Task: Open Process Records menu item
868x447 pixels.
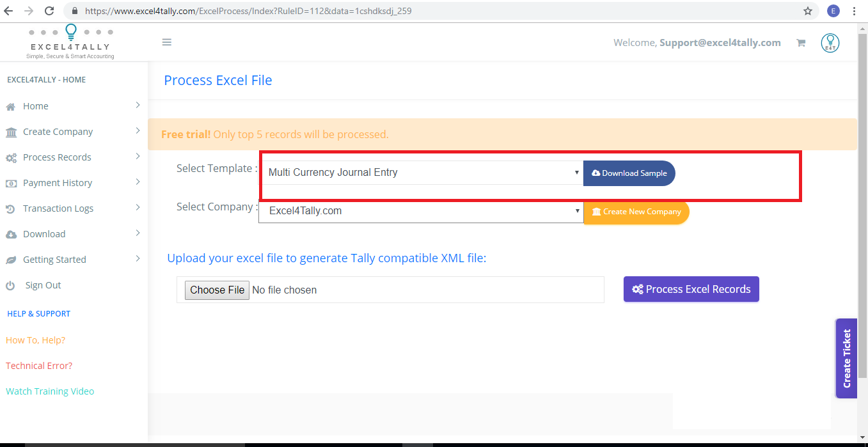Action: coord(57,157)
